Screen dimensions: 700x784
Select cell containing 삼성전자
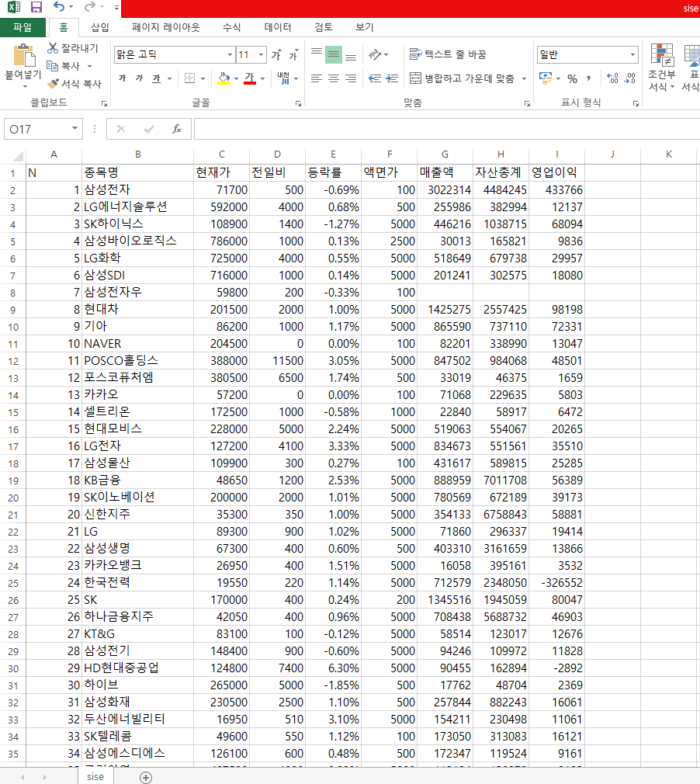coord(137,189)
